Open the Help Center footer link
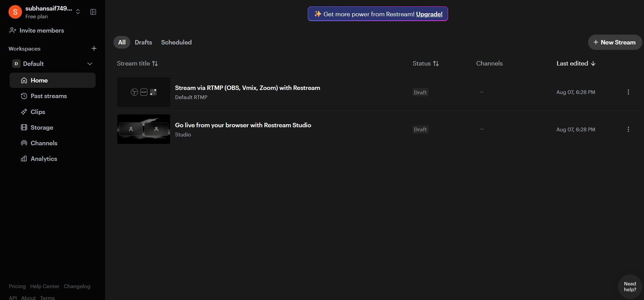 tap(45, 286)
